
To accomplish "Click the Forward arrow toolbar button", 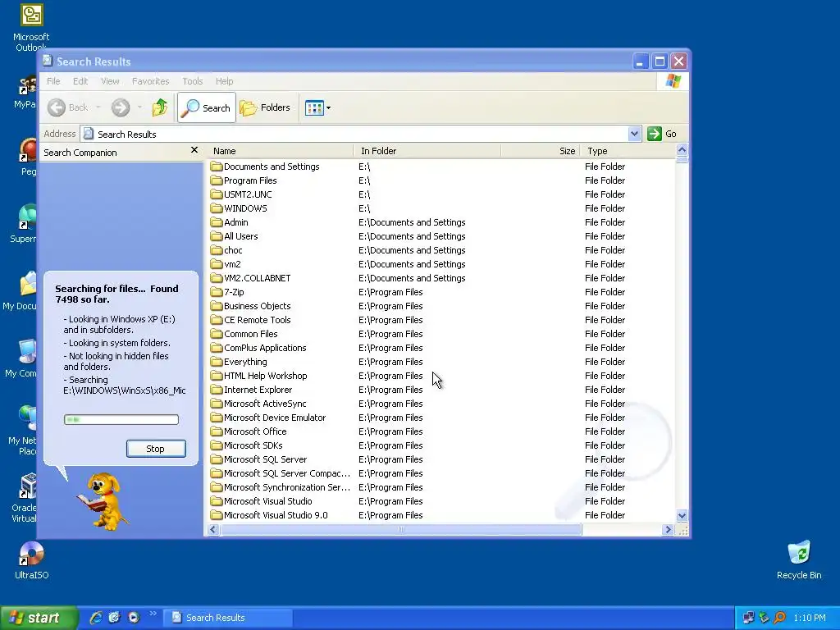I will (121, 107).
